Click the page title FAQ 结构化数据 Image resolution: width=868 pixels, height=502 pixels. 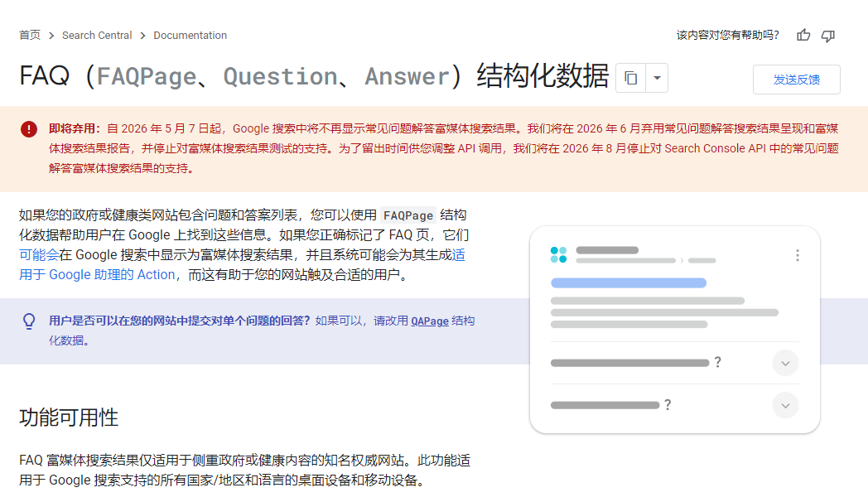point(314,76)
